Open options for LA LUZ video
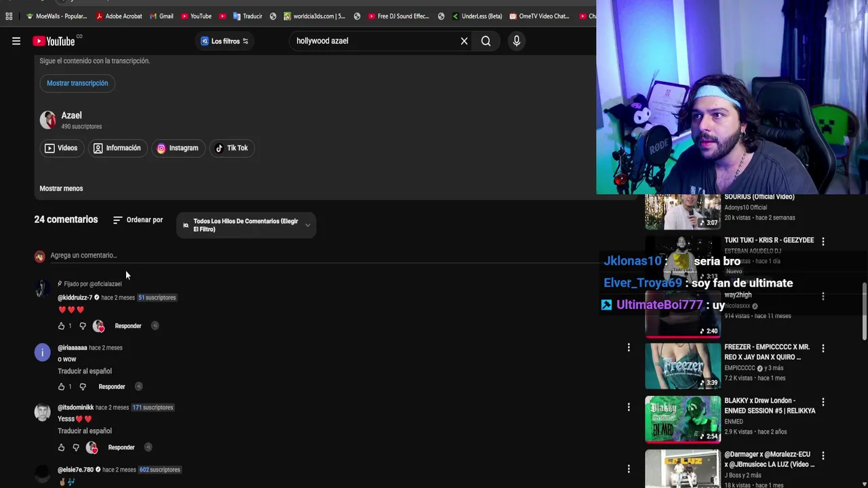The height and width of the screenshot is (488, 868). click(823, 455)
